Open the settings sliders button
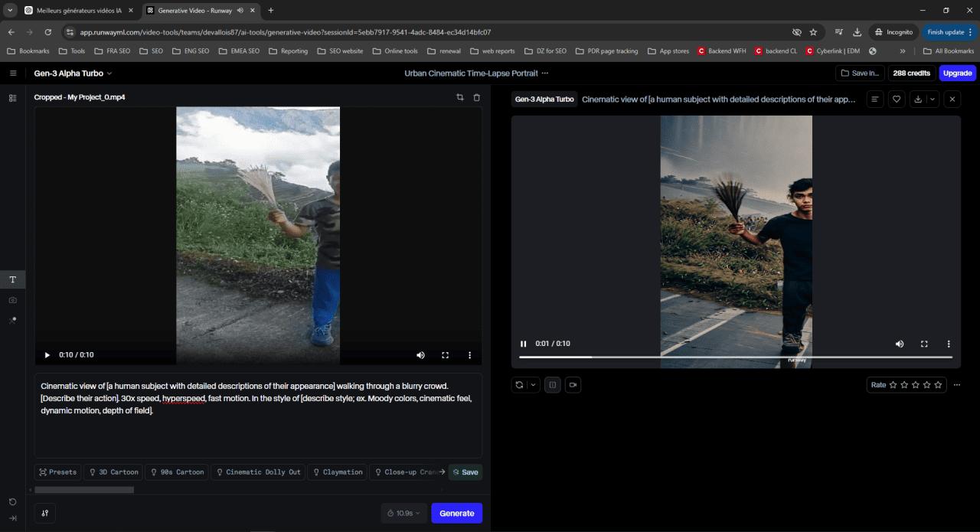 pos(45,513)
